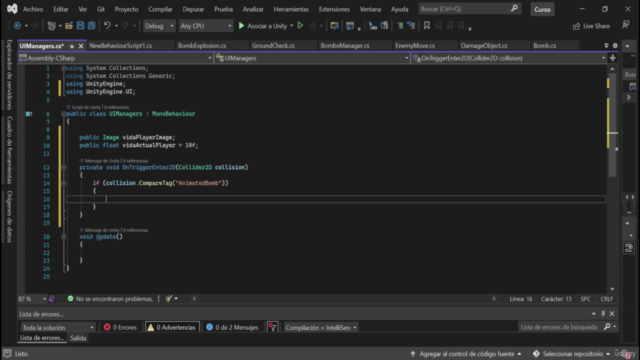
Task: Open Compilación + IntelliSense dropdown
Action: [x=321, y=327]
